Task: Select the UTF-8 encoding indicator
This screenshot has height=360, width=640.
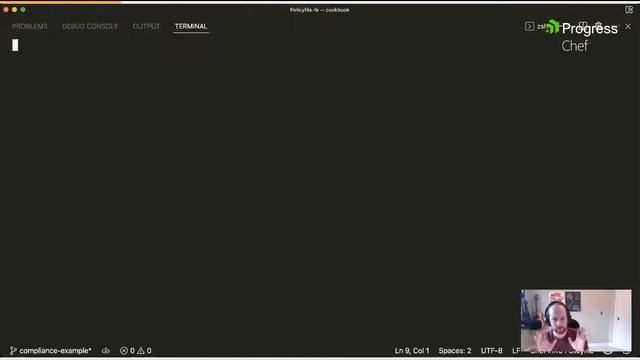Action: coord(491,351)
